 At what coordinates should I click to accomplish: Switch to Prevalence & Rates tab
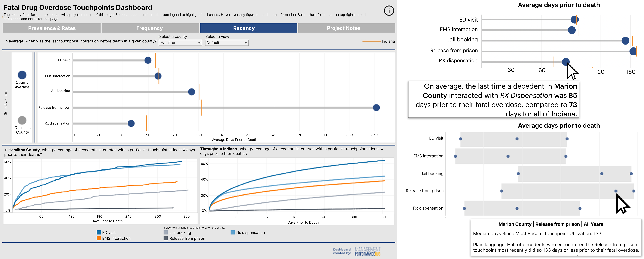tap(52, 28)
